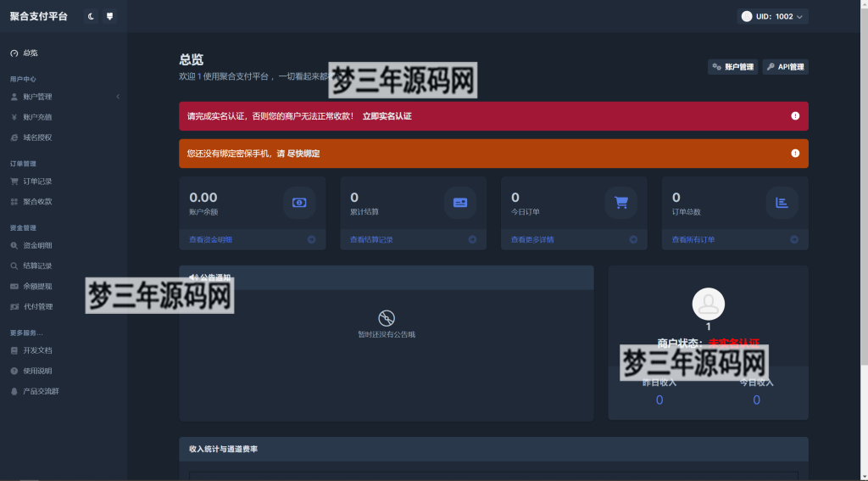
Task: Click the cash icon on 账户余额 card
Action: pos(299,203)
